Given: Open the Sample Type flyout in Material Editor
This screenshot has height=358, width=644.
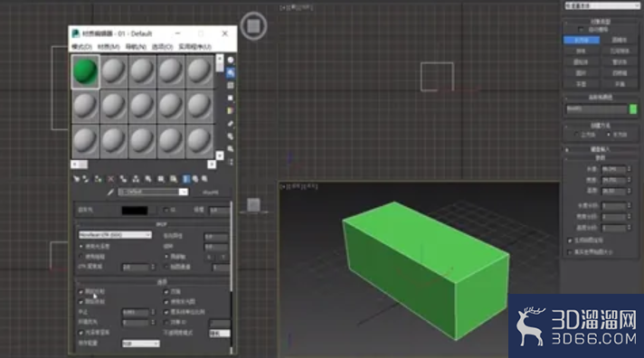Looking at the screenshot, I should click(231, 61).
